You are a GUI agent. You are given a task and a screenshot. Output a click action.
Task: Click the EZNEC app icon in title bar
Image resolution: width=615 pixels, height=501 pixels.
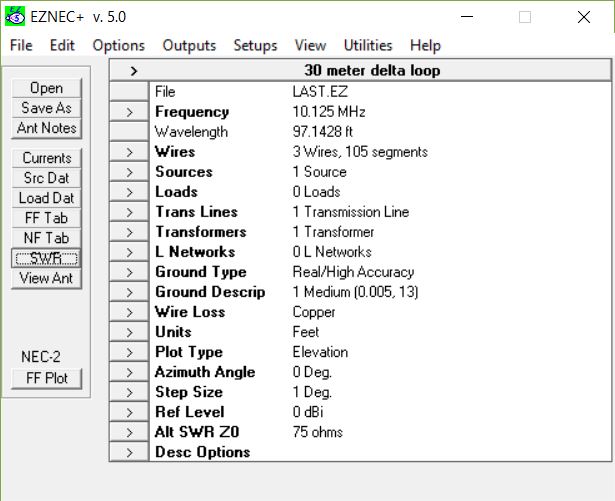pos(16,17)
